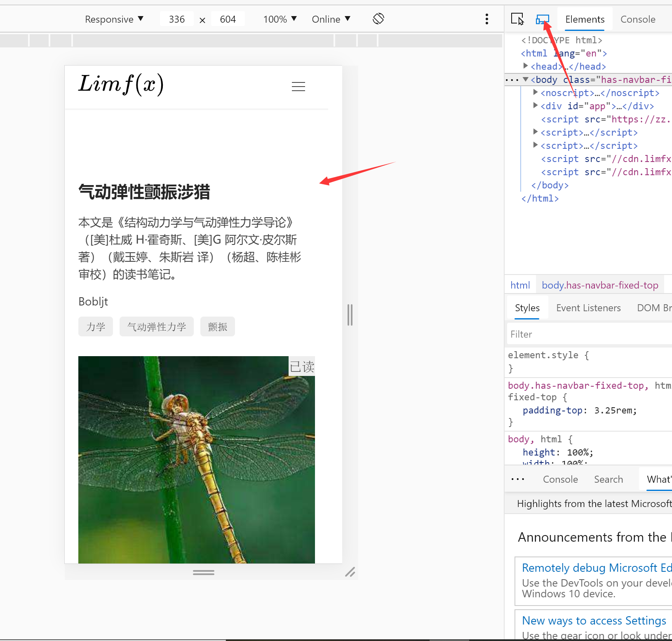Image resolution: width=672 pixels, height=641 pixels.
Task: Select the drawer Console tab
Action: 560,479
